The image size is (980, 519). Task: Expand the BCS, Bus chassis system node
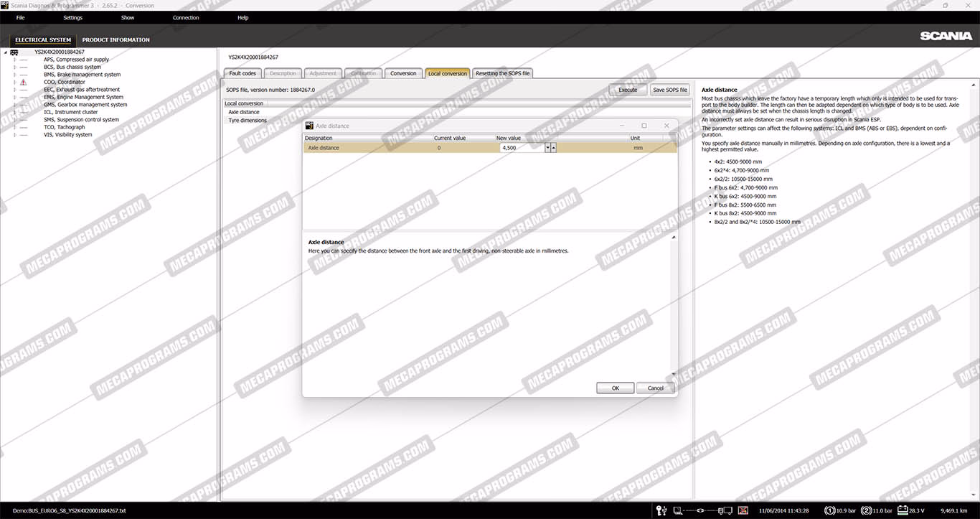point(14,67)
